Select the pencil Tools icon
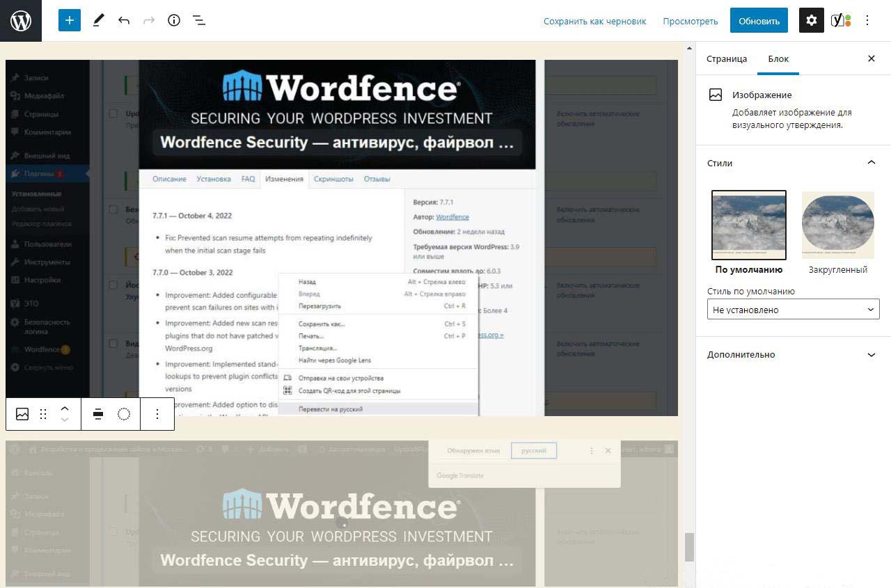Screen dimensions: 891x588 coord(98,20)
